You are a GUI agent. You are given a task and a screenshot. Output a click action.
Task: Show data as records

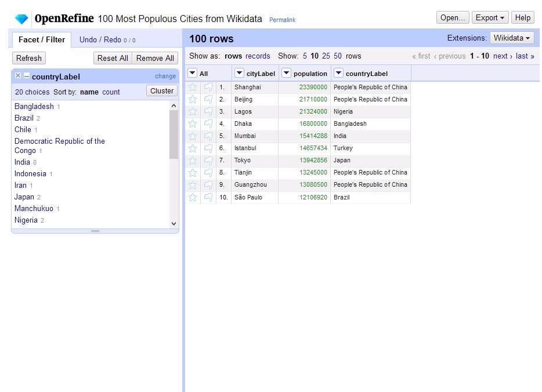click(x=258, y=56)
